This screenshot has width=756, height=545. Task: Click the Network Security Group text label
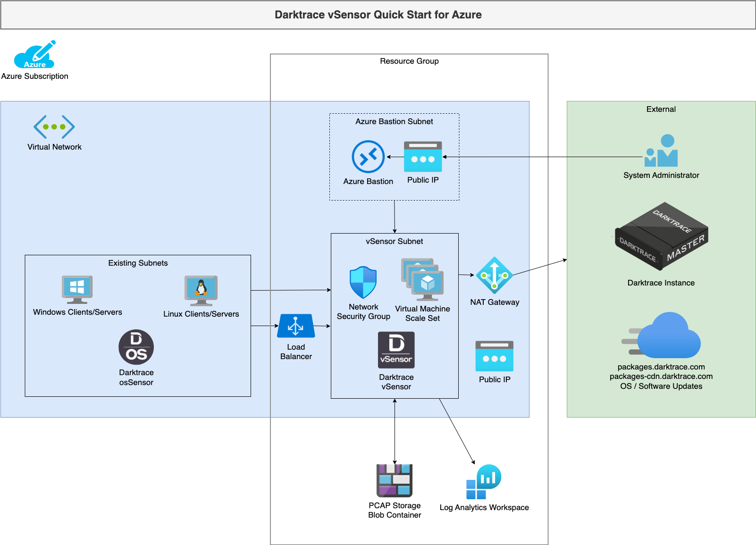tap(363, 311)
